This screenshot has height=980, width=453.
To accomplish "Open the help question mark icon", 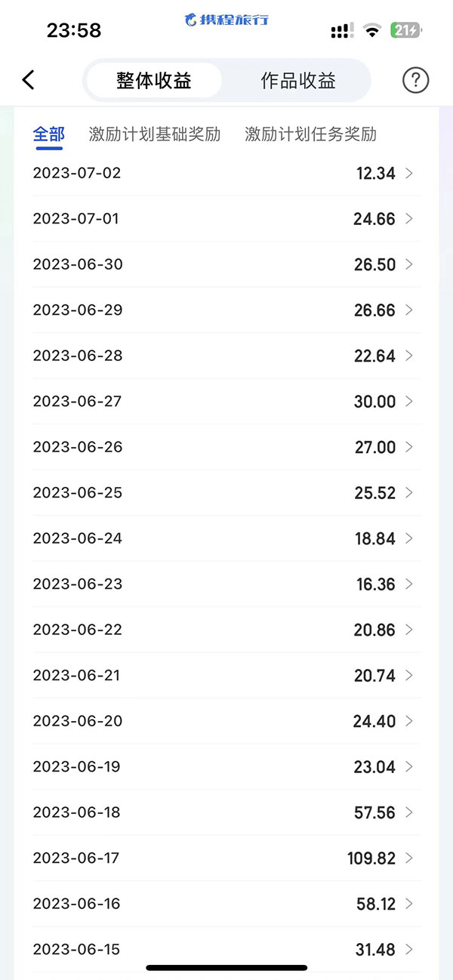I will [415, 80].
